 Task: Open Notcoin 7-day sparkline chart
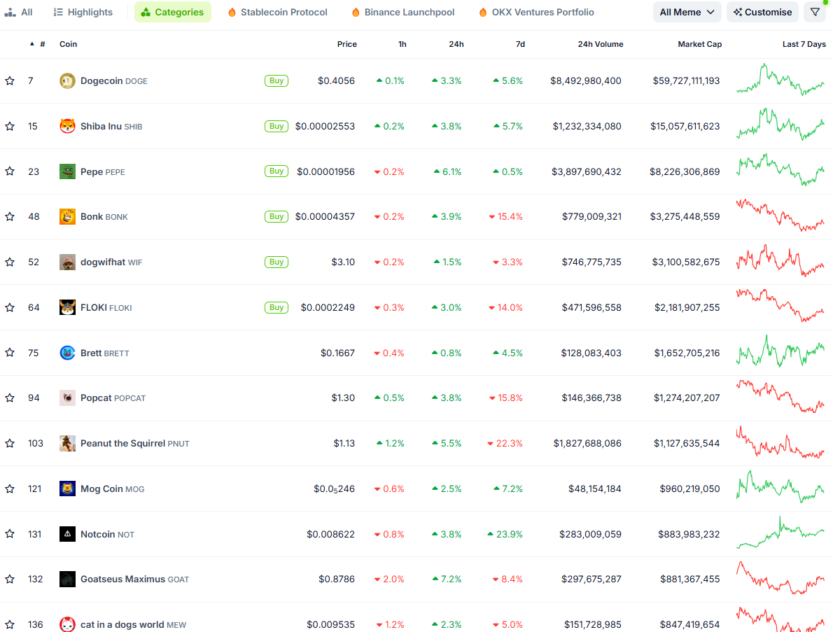780,533
